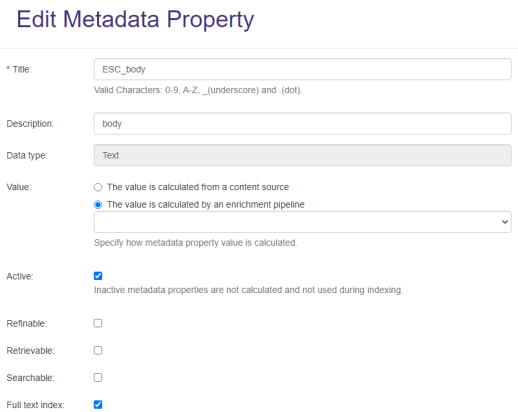518x412 pixels.
Task: Open the enrichment pipeline dropdown list
Action: 302,222
